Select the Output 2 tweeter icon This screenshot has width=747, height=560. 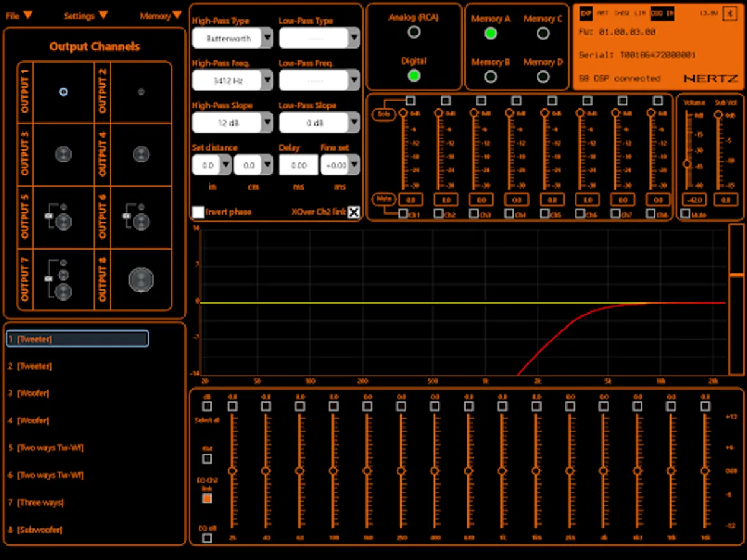click(141, 91)
